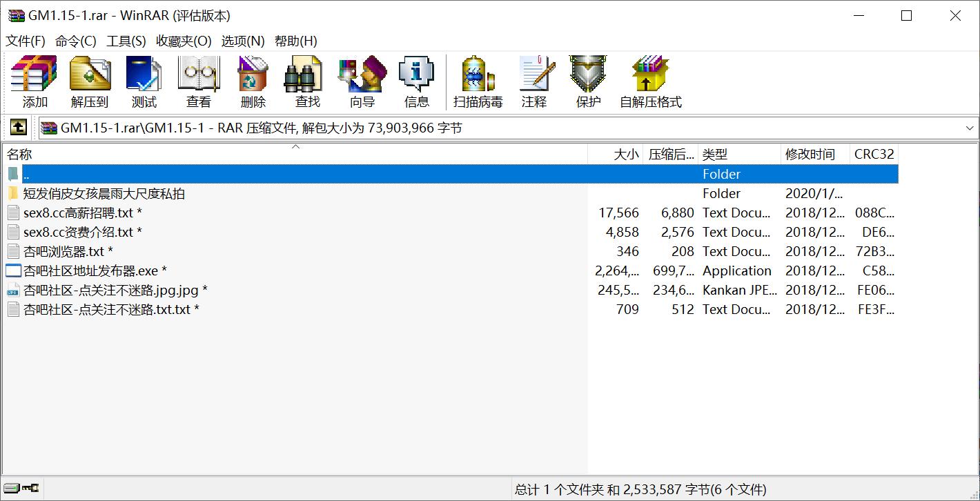This screenshot has height=501, width=980.
Task: Click the key password icon in status bar
Action: point(30,488)
